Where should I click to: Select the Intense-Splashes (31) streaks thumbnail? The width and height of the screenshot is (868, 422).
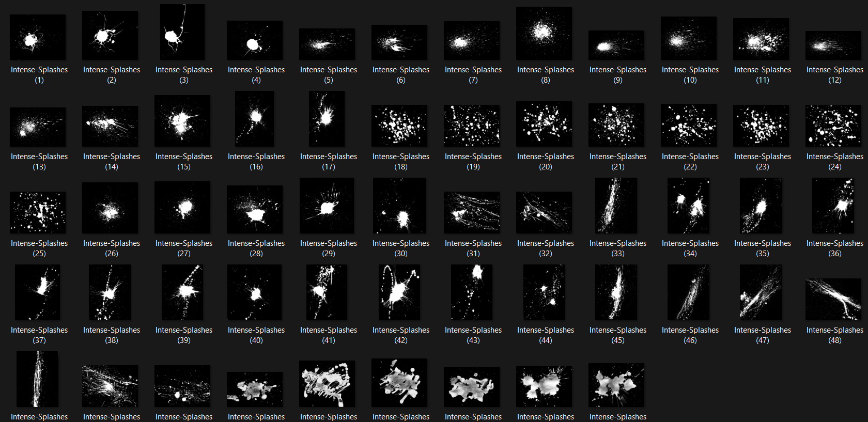472,212
